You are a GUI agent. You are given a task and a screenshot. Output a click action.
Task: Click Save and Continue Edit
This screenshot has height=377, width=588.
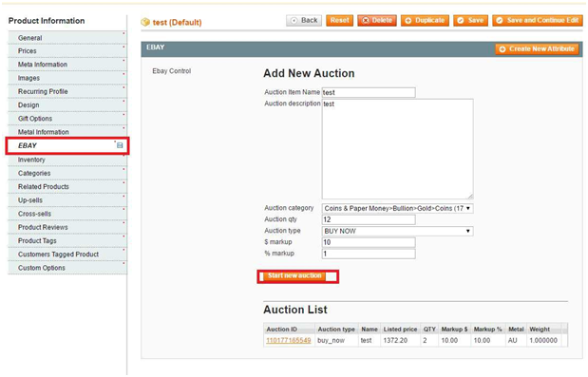click(538, 20)
